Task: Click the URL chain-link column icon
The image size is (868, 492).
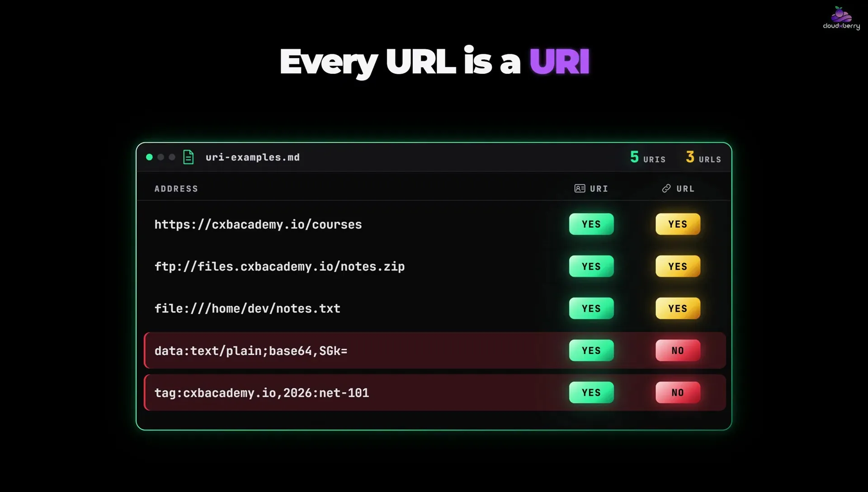Action: 666,188
